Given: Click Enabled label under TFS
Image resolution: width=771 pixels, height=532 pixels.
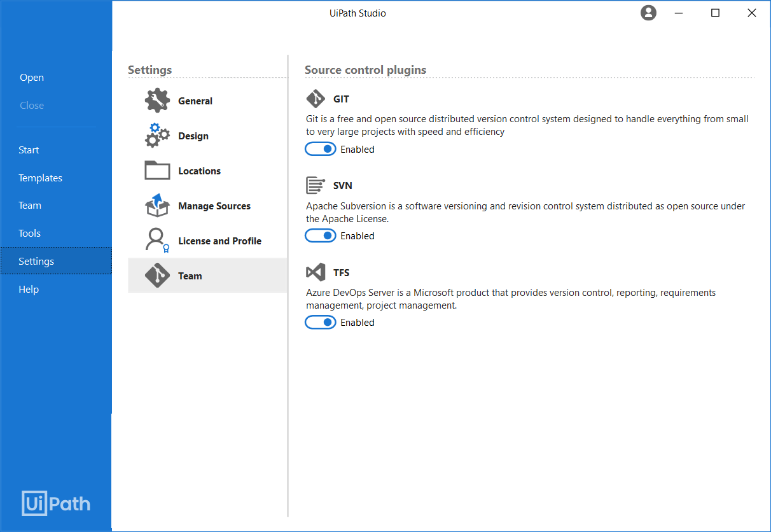Looking at the screenshot, I should (358, 323).
